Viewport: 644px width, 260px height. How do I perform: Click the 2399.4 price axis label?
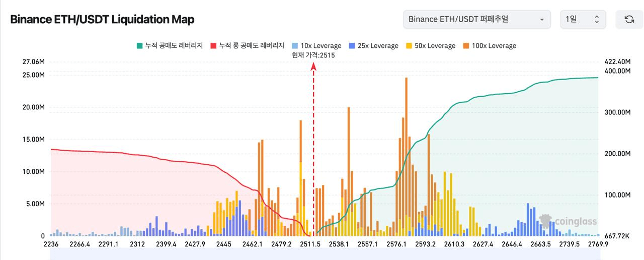[x=167, y=244]
